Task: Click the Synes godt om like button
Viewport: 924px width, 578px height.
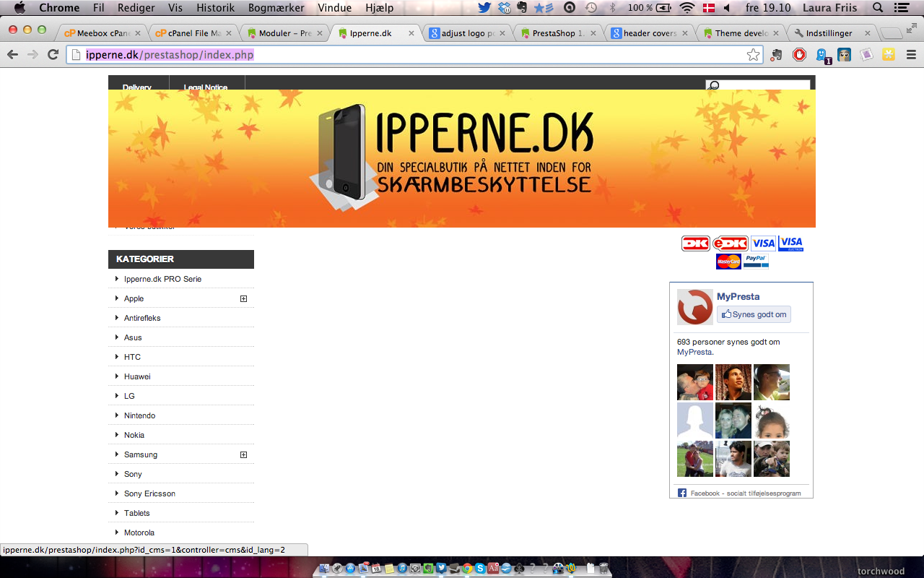Action: 754,314
